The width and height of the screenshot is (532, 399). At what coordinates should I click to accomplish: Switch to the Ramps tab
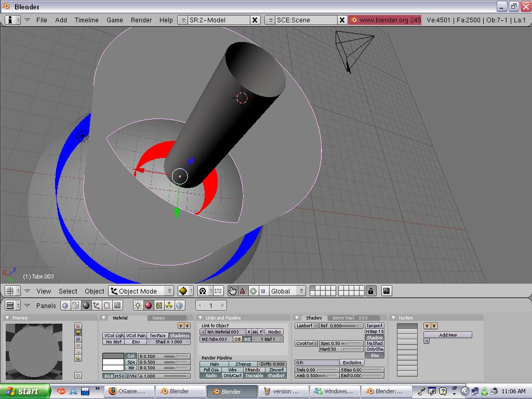click(158, 318)
